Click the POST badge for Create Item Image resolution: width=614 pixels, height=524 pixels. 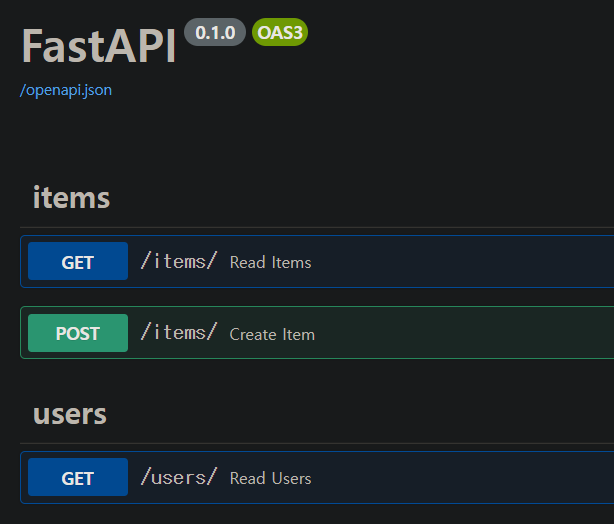[x=78, y=333]
